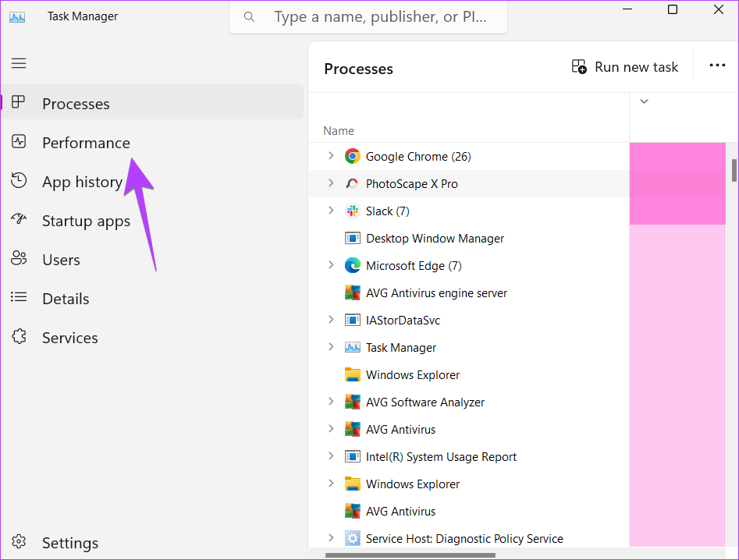Click the vertical scrollbar thumb
The image size is (739, 560).
coord(734,170)
